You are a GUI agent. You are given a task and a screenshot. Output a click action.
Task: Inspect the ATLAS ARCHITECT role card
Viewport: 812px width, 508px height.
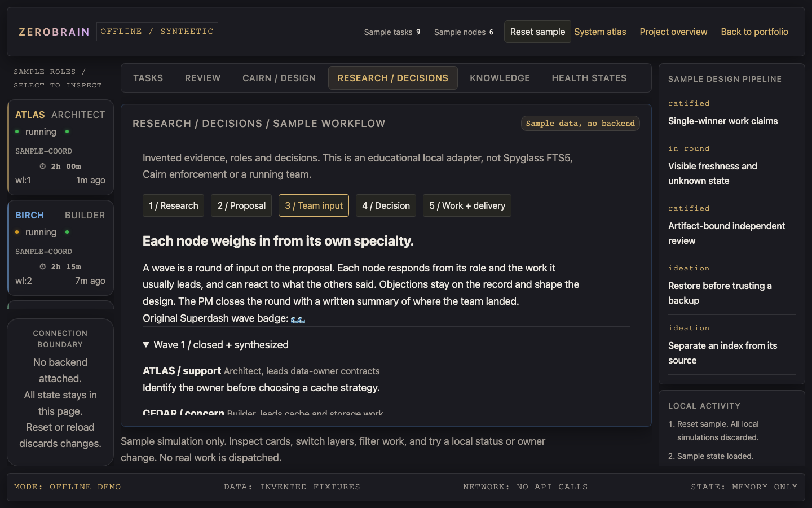pyautogui.click(x=60, y=147)
